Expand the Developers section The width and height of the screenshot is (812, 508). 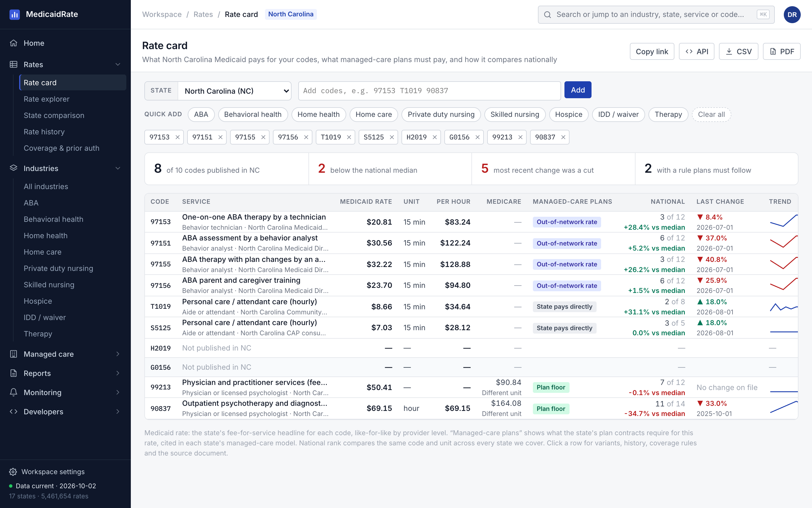click(x=118, y=411)
